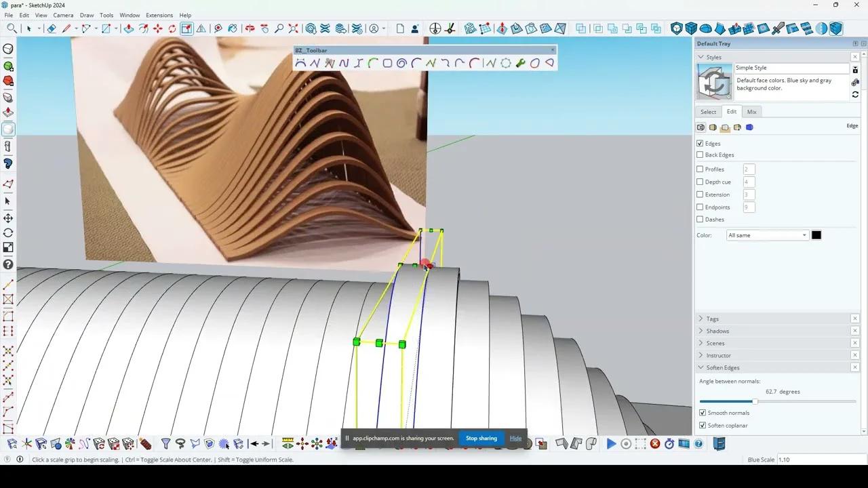Select the Eraser tool

point(52,28)
